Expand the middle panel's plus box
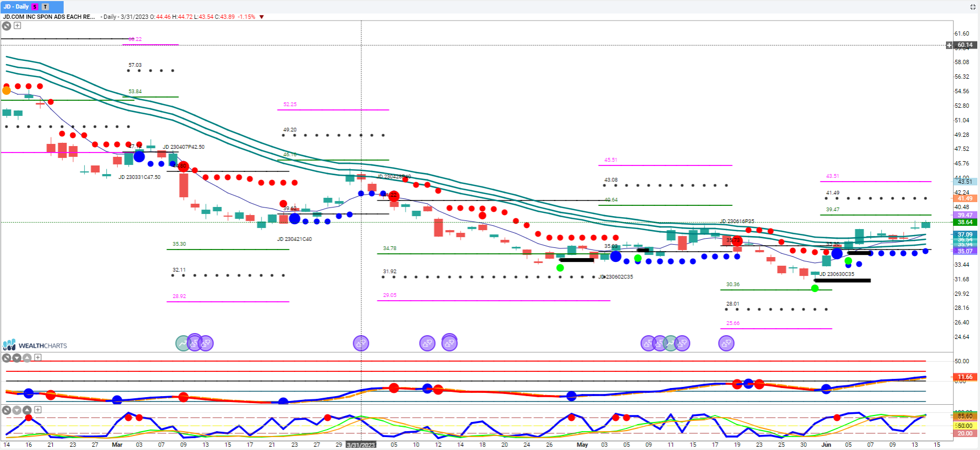980x450 pixels. coord(38,357)
